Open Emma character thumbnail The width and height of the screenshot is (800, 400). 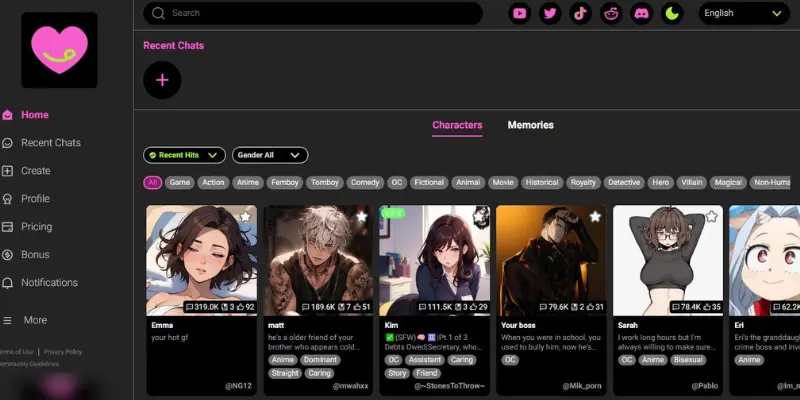pyautogui.click(x=202, y=260)
